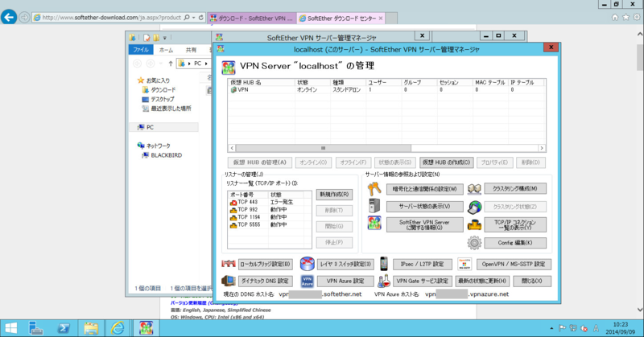Open ローカルブリッジ設定(B)
The image size is (644, 337).
pyautogui.click(x=266, y=265)
